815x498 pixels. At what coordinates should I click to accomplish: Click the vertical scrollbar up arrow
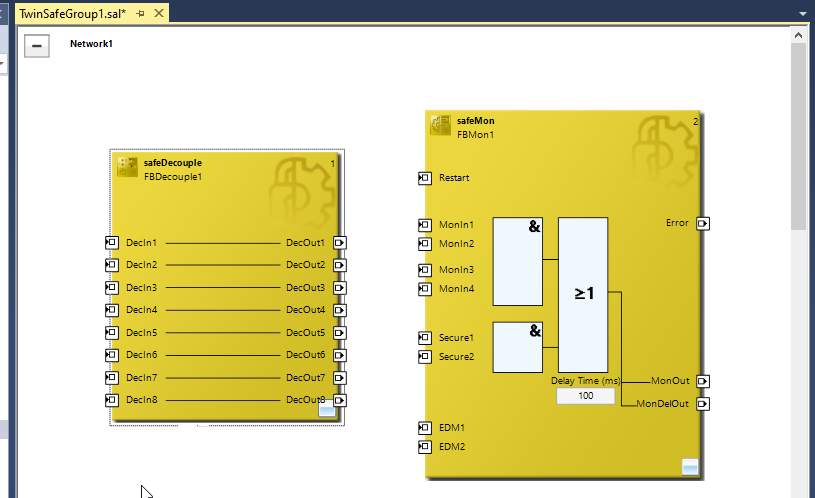tap(798, 35)
